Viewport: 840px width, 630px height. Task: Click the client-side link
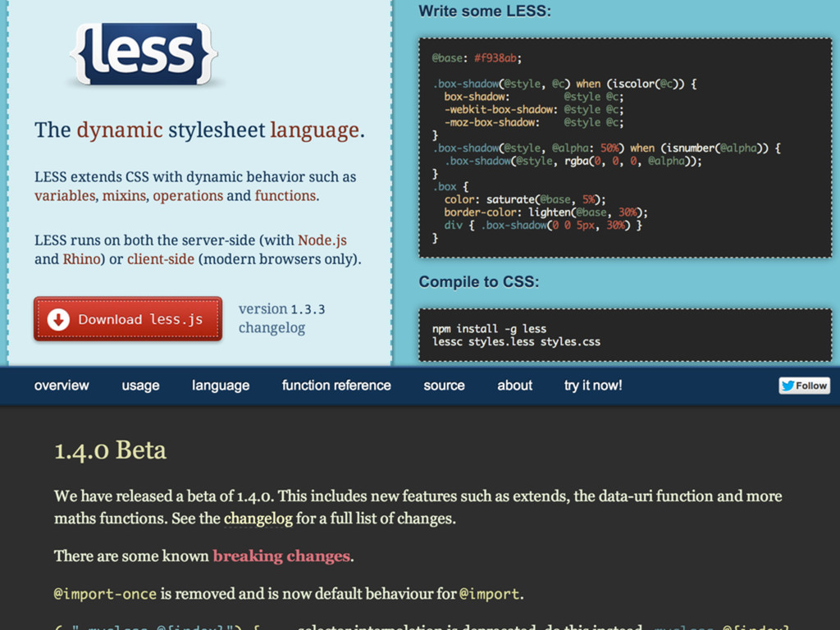point(161,258)
